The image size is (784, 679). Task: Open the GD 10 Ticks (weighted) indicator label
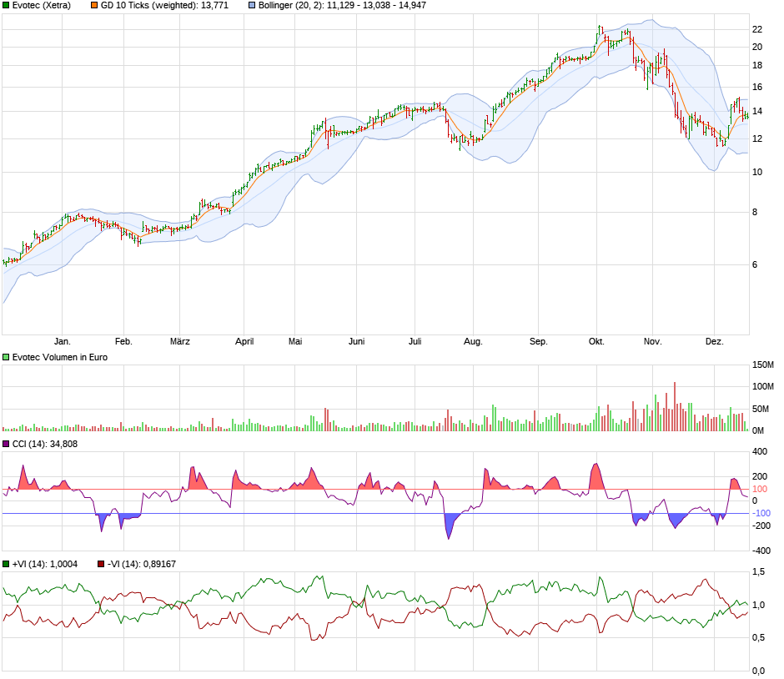[163, 7]
